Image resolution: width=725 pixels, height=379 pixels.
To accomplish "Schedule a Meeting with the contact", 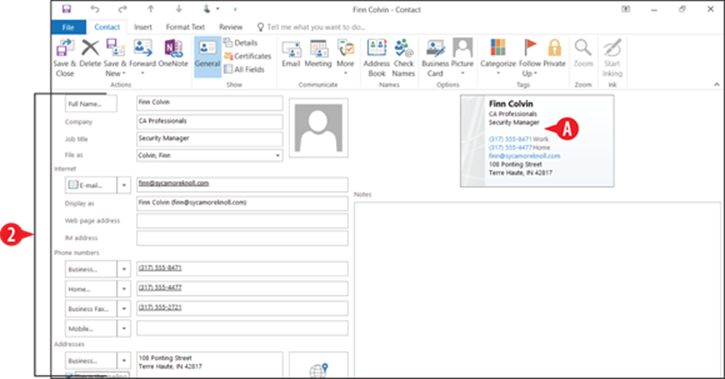I will [318, 53].
